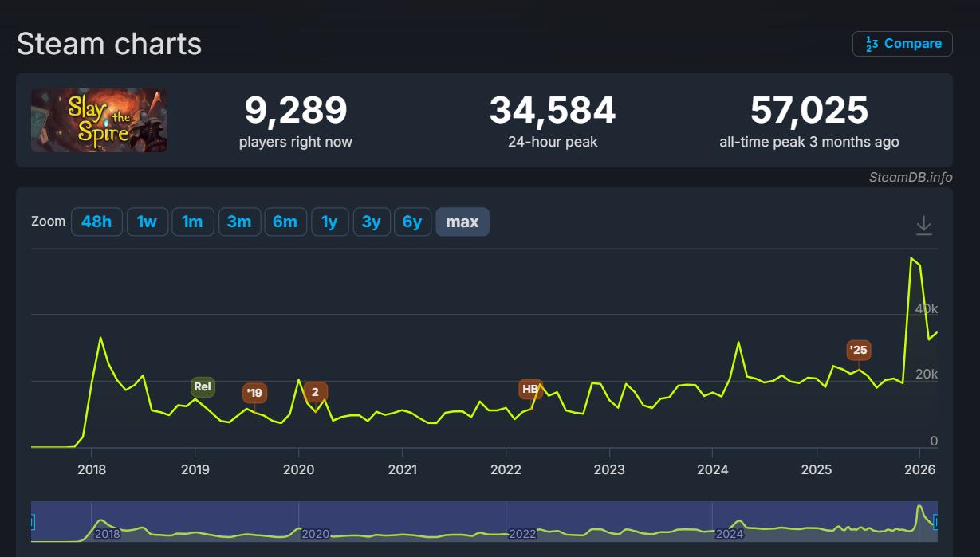
Task: Select the 48h zoom range
Action: point(96,222)
